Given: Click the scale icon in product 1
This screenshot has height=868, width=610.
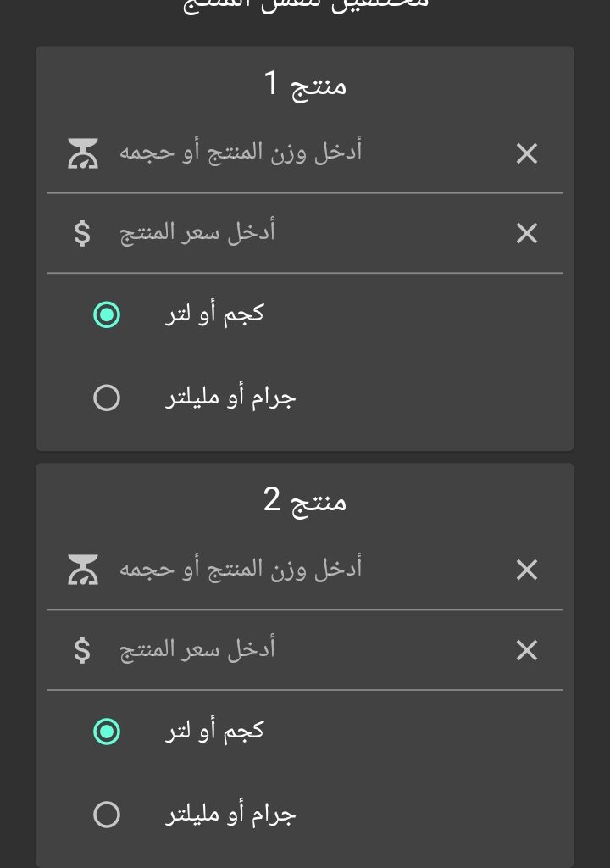Looking at the screenshot, I should [x=83, y=153].
